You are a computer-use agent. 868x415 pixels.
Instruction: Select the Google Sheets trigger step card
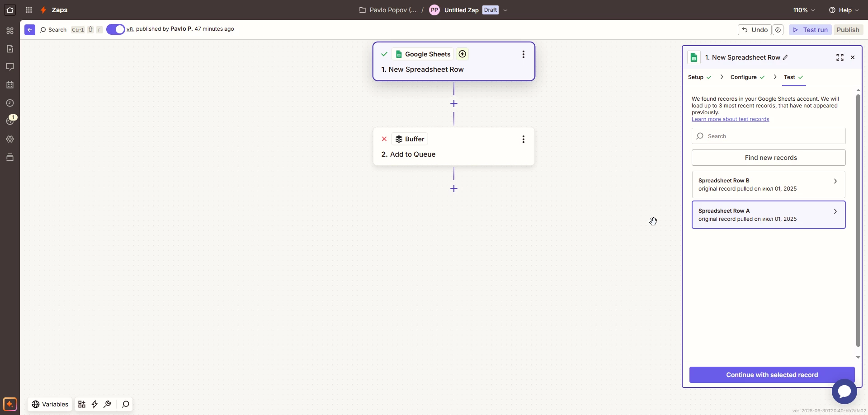point(454,61)
